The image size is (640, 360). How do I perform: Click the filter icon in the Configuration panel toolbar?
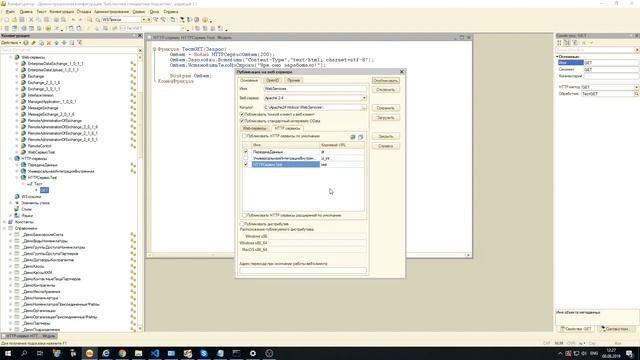click(80, 42)
